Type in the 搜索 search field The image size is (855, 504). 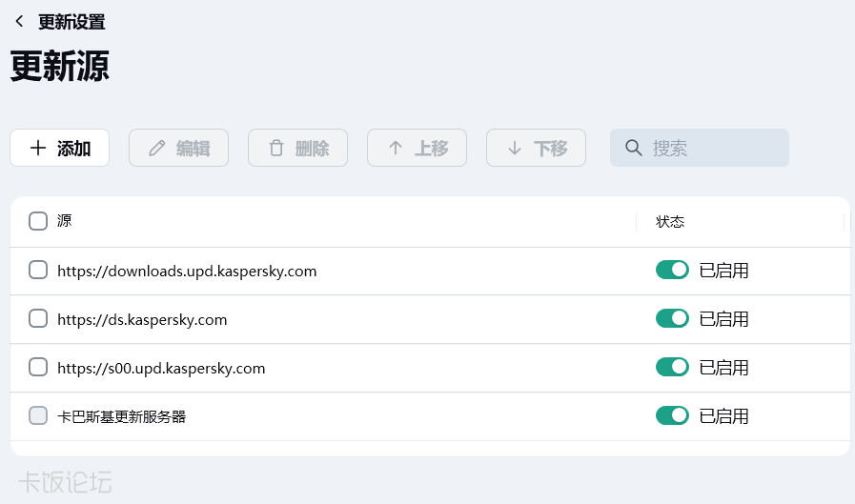(x=715, y=148)
